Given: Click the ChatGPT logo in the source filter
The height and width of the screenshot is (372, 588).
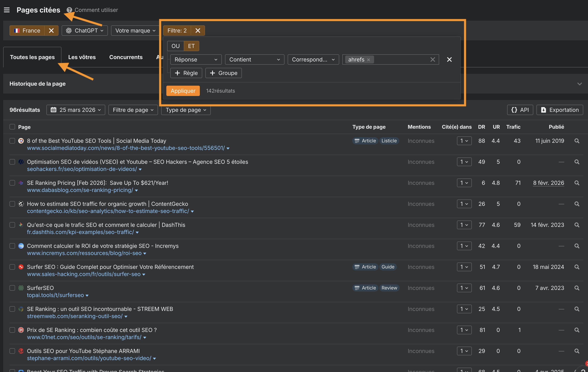Looking at the screenshot, I should [x=69, y=30].
